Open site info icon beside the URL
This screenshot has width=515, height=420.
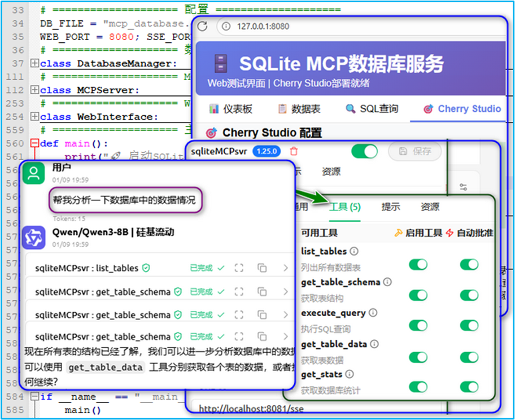[x=226, y=27]
